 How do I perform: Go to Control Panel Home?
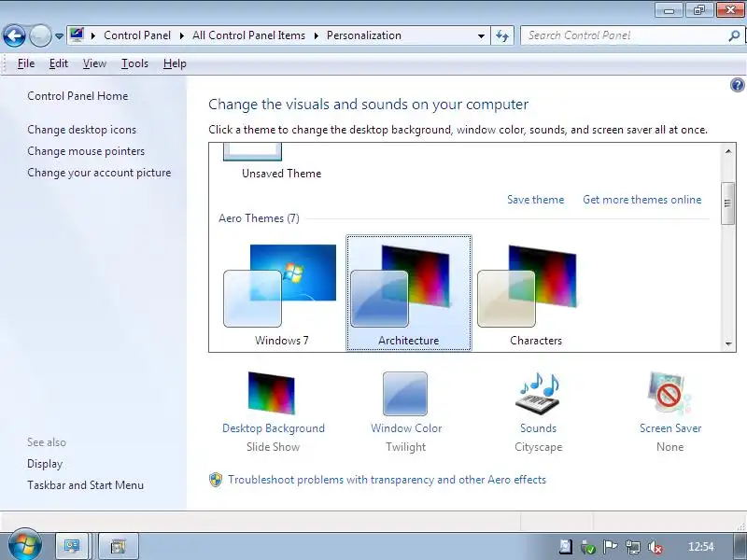pyautogui.click(x=78, y=96)
